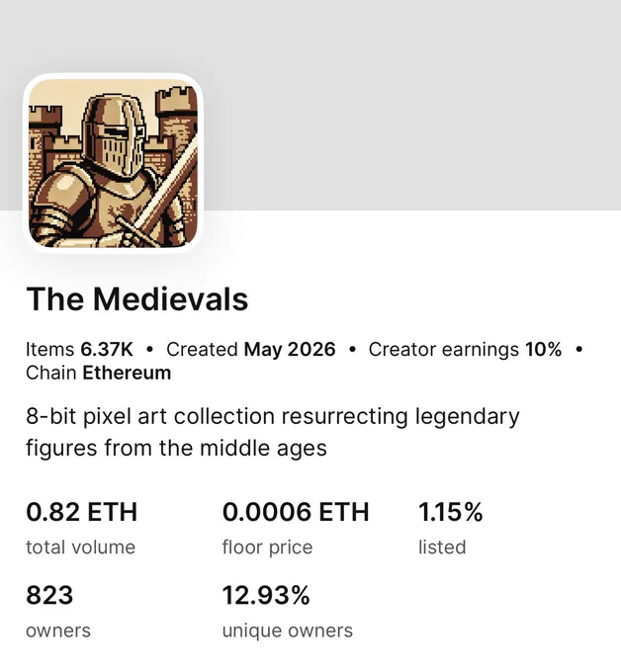Image resolution: width=621 pixels, height=672 pixels.
Task: Select the unique owners label
Action: [x=288, y=630]
